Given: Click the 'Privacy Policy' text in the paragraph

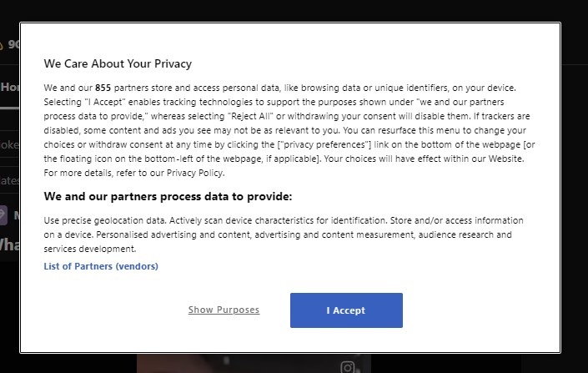Looking at the screenshot, I should point(194,173).
